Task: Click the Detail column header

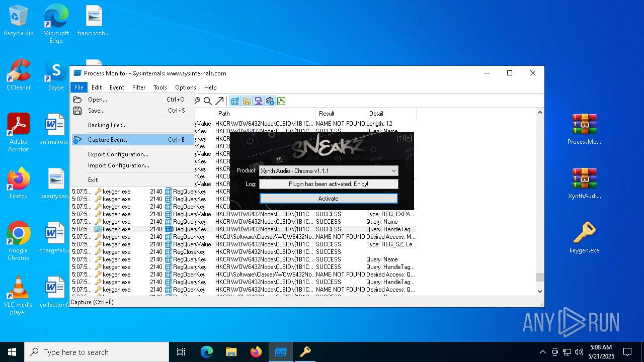Action: 391,114
